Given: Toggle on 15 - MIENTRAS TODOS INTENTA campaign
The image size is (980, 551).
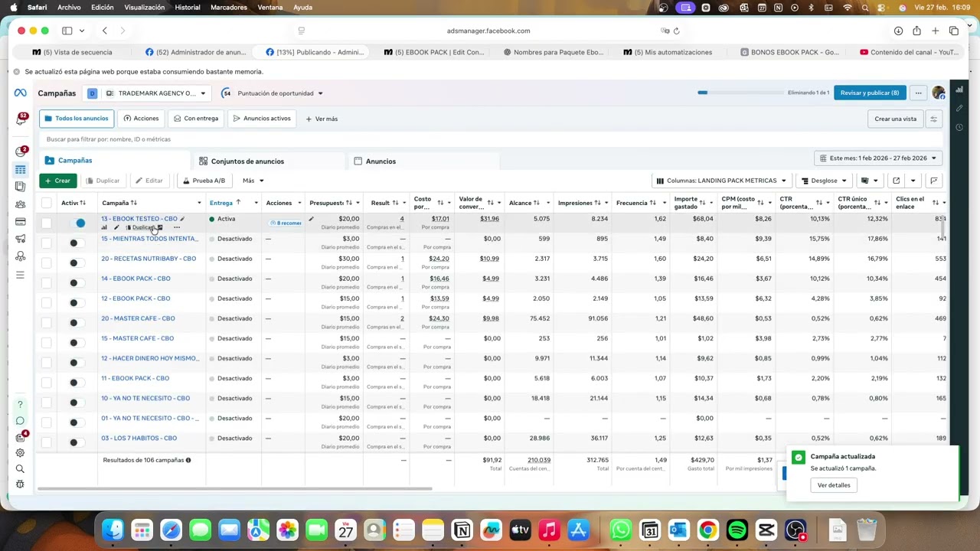Looking at the screenshot, I should pos(77,243).
